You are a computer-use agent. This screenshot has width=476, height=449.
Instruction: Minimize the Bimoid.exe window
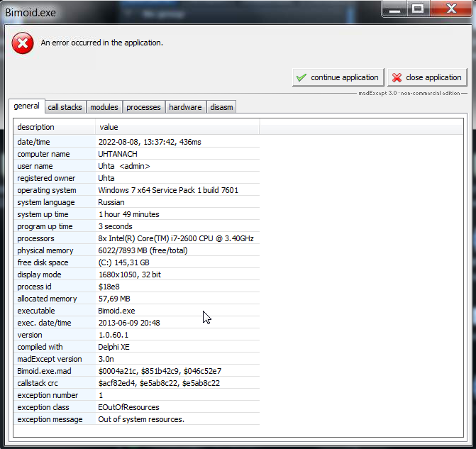point(395,9)
